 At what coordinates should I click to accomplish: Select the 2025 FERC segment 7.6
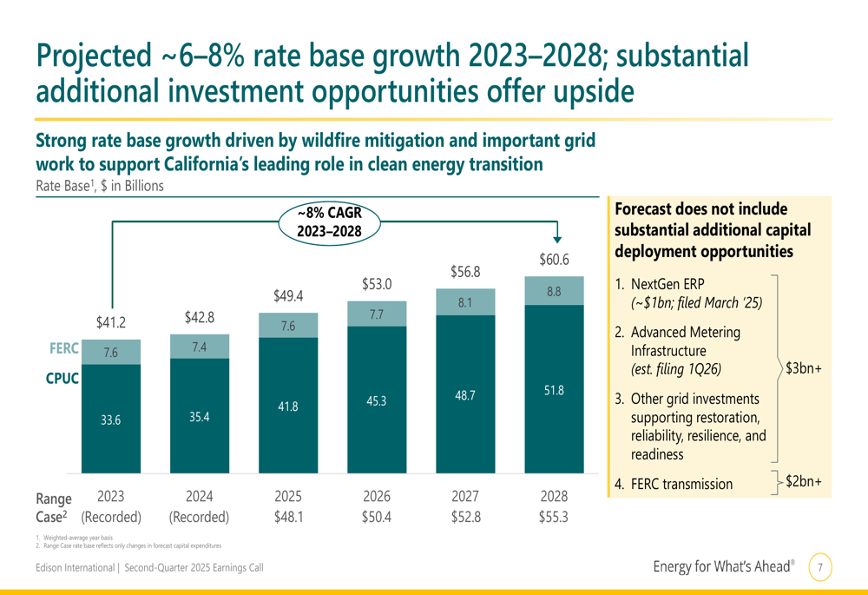coord(288,325)
